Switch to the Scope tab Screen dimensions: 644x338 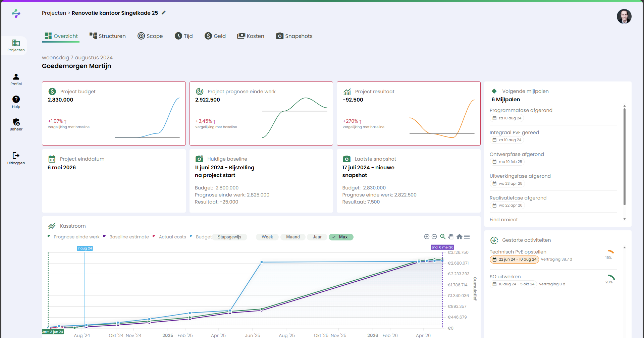tap(150, 36)
